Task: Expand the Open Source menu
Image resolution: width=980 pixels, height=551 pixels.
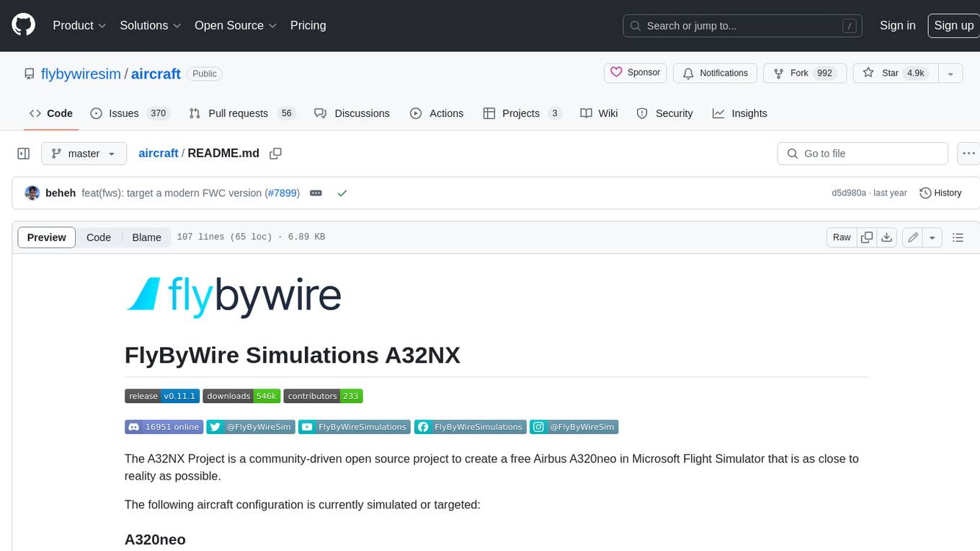Action: (236, 25)
